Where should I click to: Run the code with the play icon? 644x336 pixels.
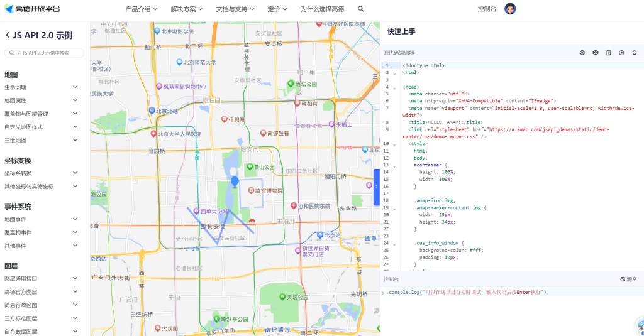tap(621, 53)
